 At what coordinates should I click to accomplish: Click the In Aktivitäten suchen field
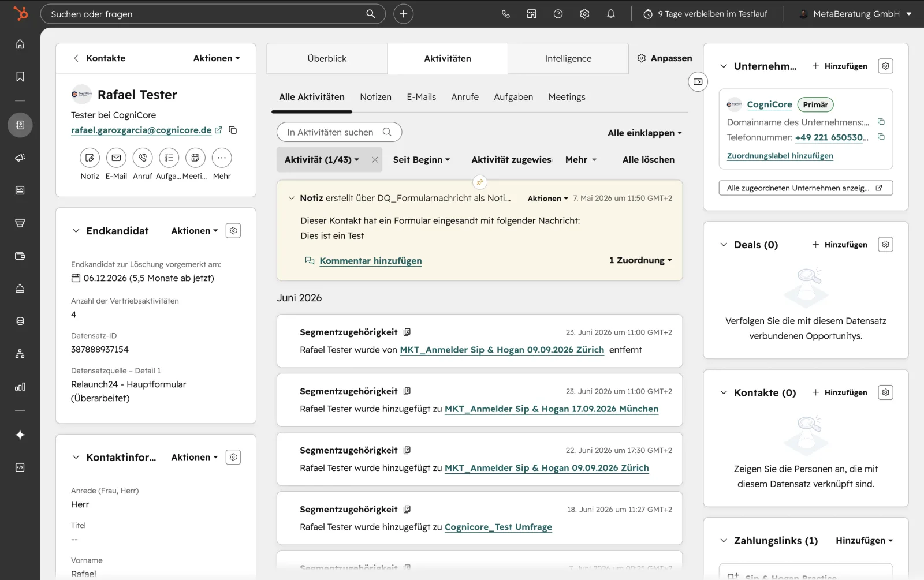339,132
